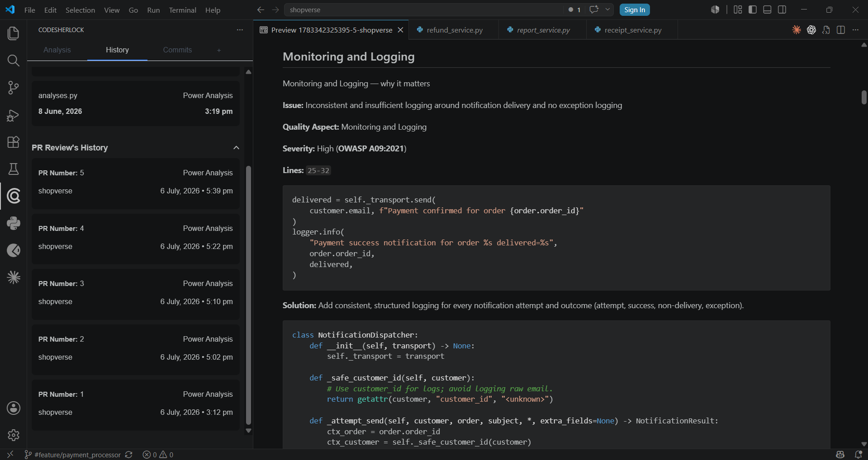
Task: Go forward in navigation history
Action: (275, 9)
